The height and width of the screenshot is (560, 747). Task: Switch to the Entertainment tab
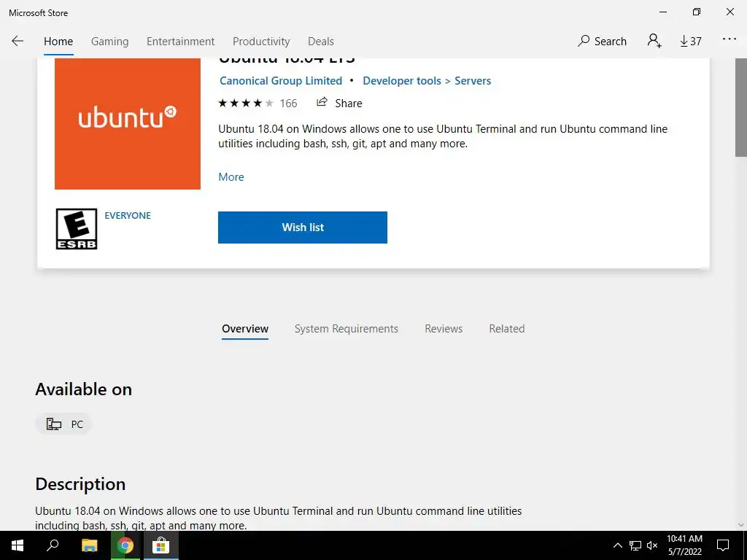click(181, 42)
